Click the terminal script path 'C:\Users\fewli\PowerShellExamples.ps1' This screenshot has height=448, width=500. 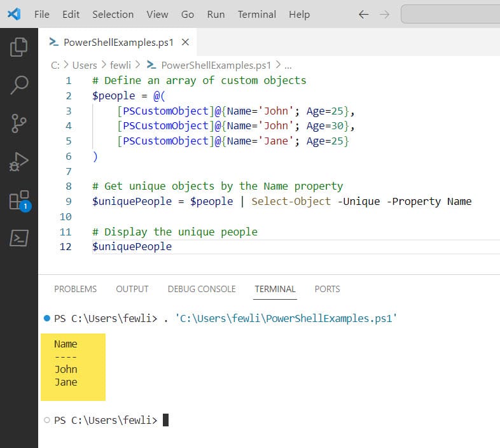coord(286,318)
